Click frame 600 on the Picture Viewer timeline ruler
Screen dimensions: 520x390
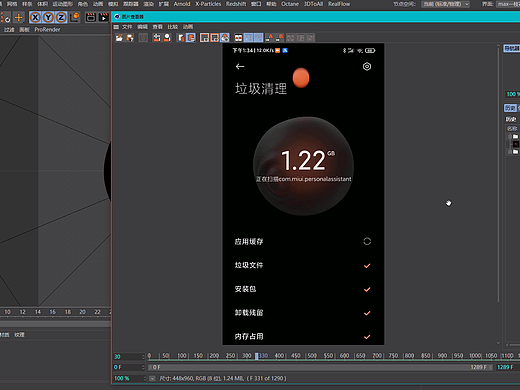(x=344, y=356)
